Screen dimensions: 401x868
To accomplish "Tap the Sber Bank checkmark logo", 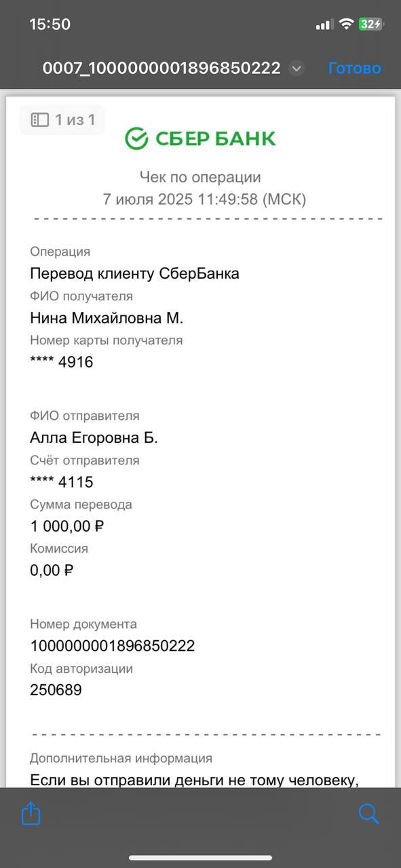I will click(136, 138).
